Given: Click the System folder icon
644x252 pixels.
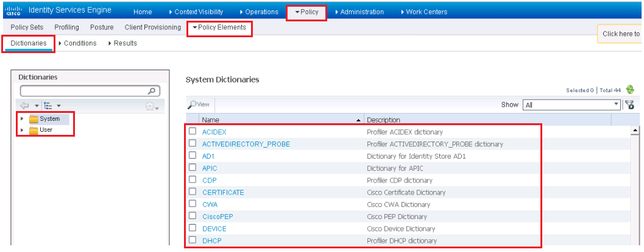Looking at the screenshot, I should [34, 119].
